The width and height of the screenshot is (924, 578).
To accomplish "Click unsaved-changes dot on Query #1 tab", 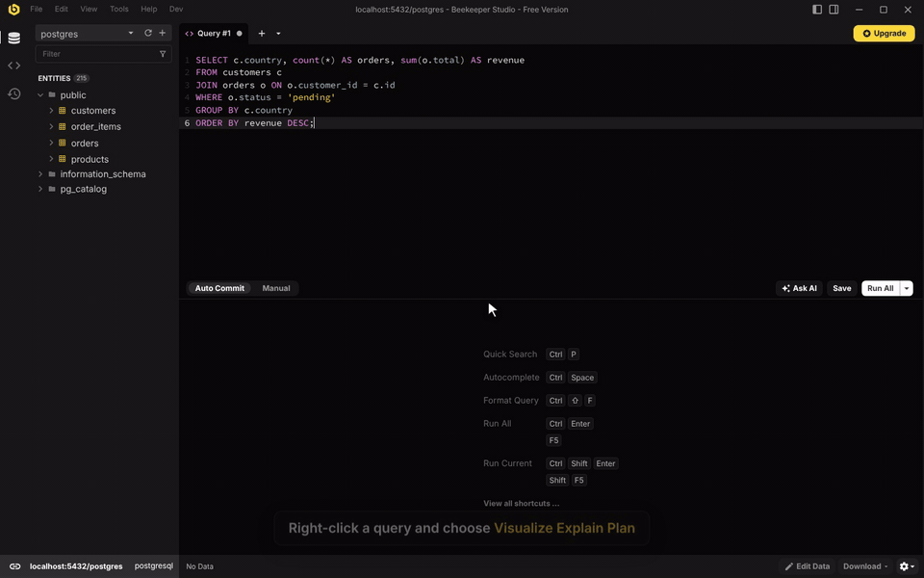I will (x=240, y=34).
